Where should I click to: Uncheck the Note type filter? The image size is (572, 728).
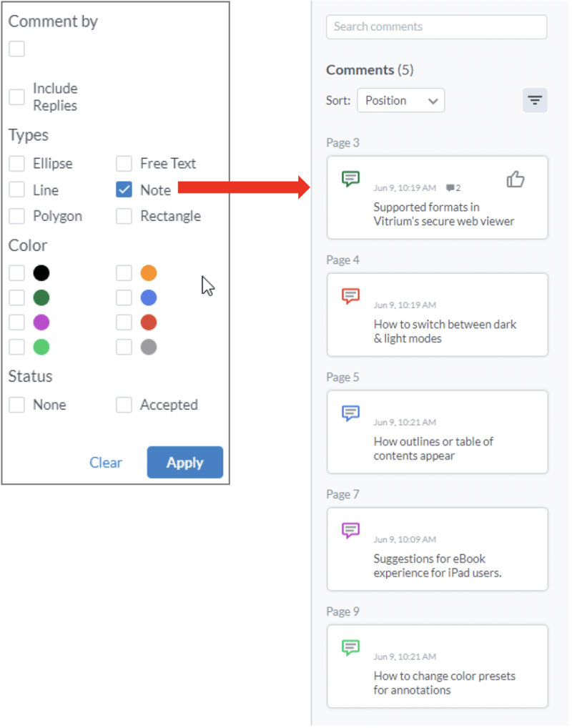coord(124,190)
